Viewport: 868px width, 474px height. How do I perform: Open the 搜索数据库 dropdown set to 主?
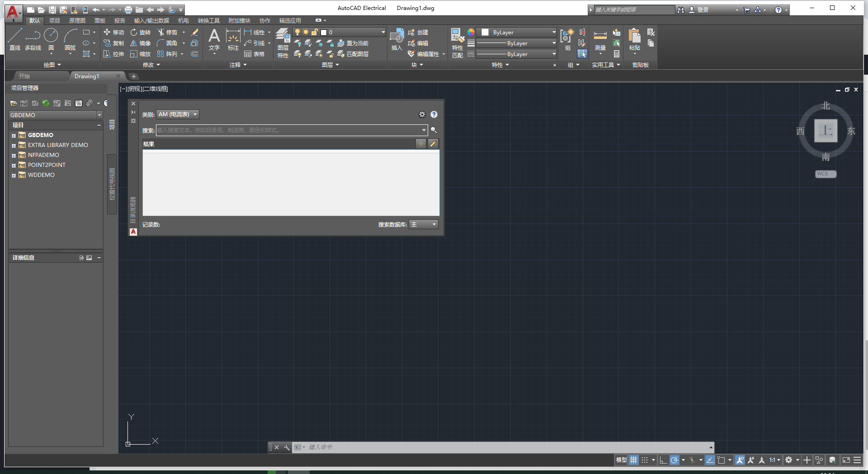[423, 224]
